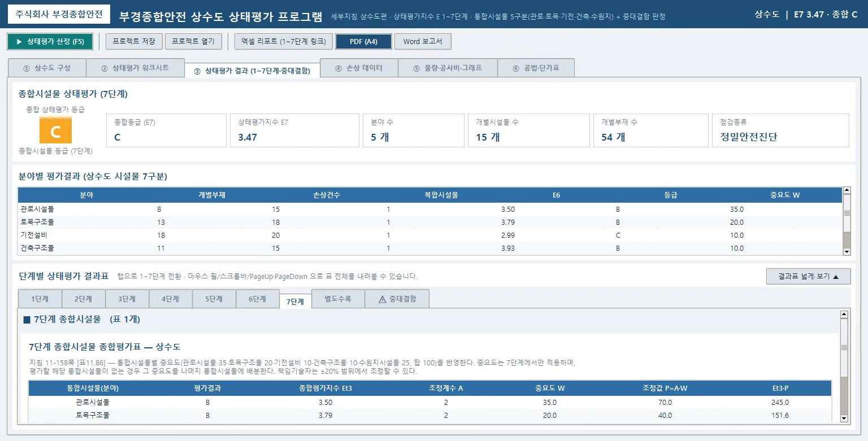The image size is (868, 441).
Task: Click scroll-up arrow of 7단계 result panel
Action: coord(844,314)
